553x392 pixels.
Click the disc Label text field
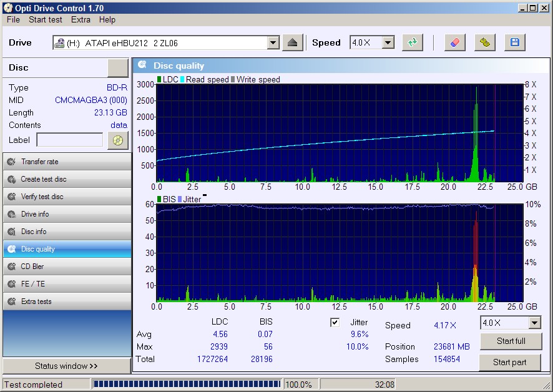coord(70,140)
